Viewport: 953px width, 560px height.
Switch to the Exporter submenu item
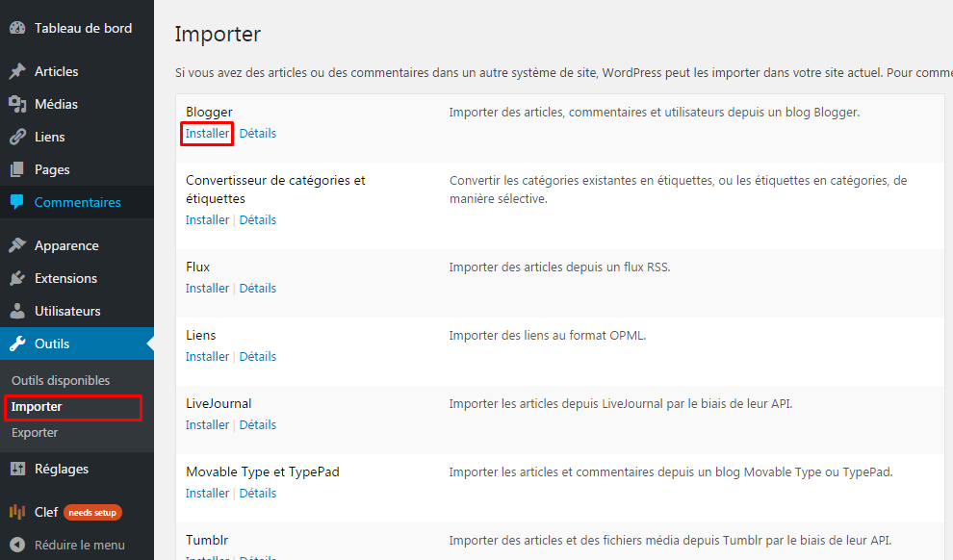tap(35, 432)
